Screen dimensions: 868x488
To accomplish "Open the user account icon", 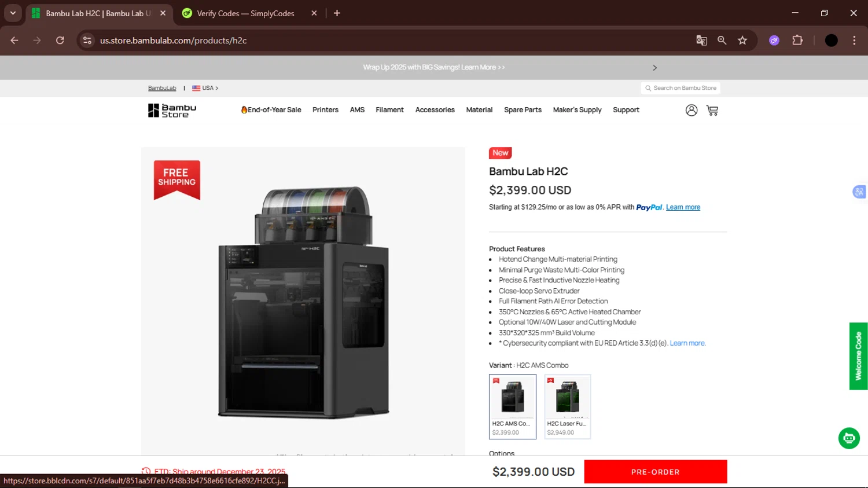I will (x=692, y=110).
